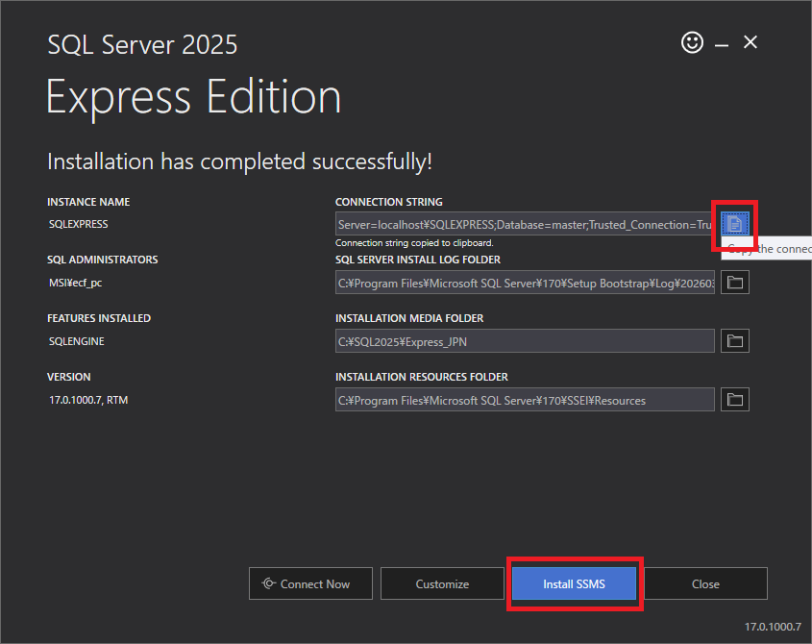Open the installation media folder
The width and height of the screenshot is (812, 644).
(734, 341)
